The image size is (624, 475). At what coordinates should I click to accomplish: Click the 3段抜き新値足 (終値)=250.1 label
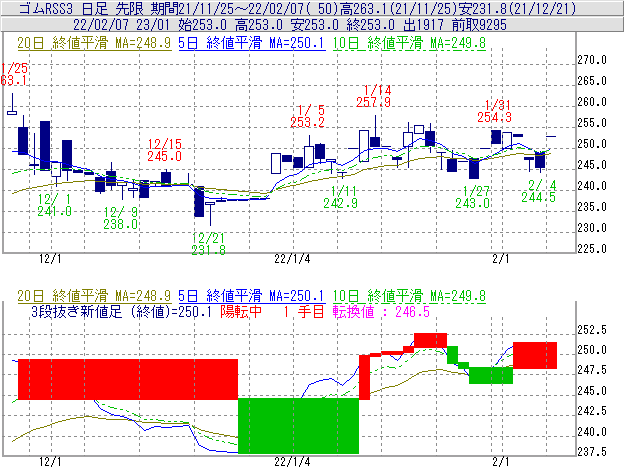point(121,311)
